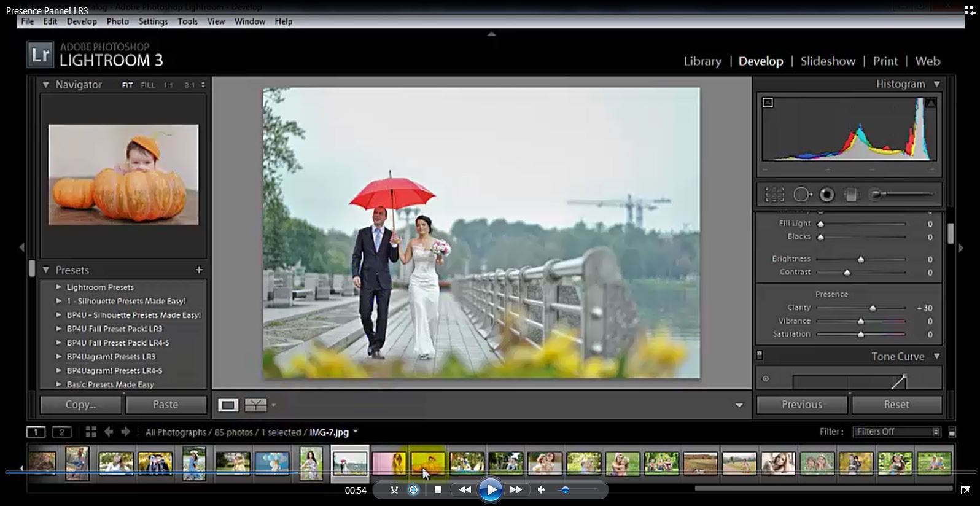Collapse the Presets panel
This screenshot has width=980, height=506.
[x=45, y=270]
